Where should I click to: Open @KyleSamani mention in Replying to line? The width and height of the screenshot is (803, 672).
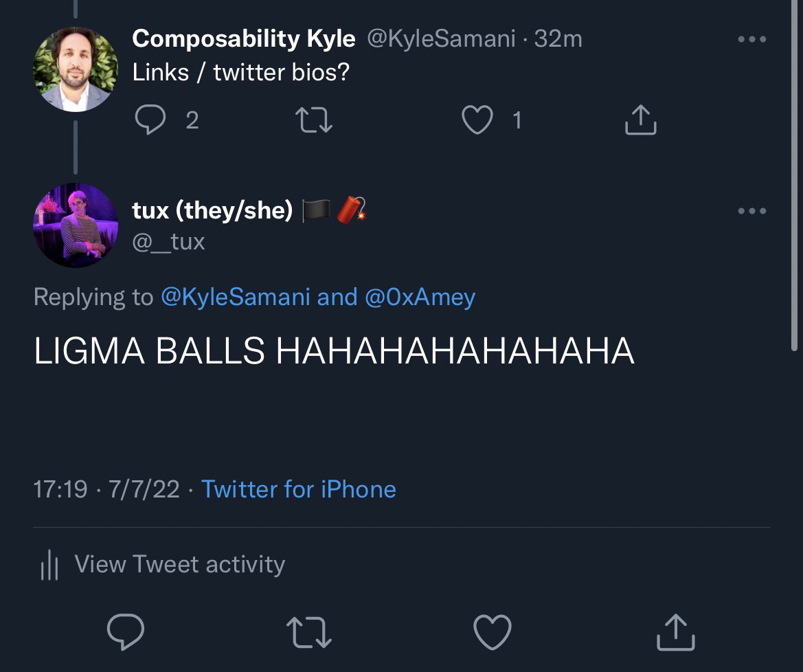pos(236,297)
